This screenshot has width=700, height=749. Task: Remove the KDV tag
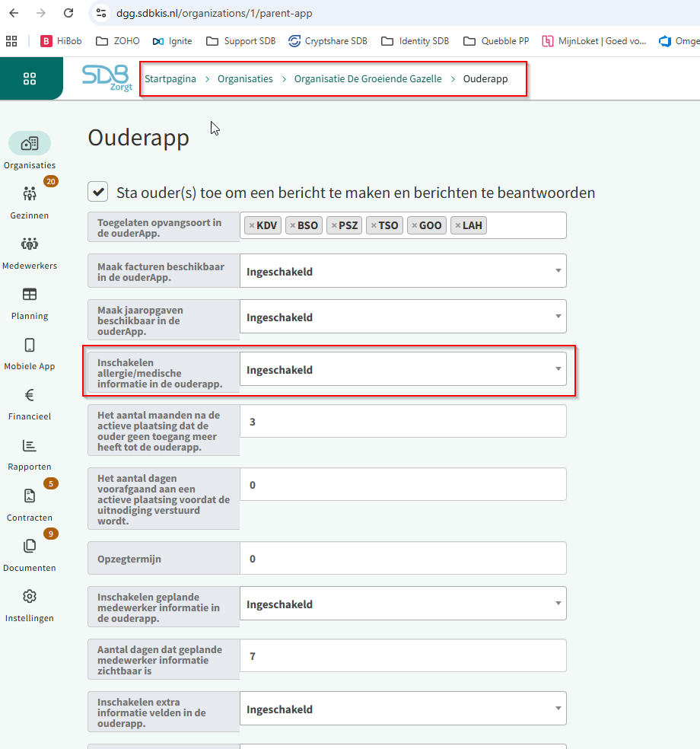(252, 225)
